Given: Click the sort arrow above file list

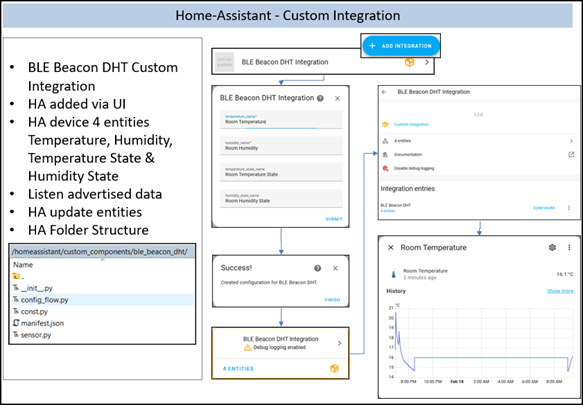Looking at the screenshot, I should click(x=103, y=260).
